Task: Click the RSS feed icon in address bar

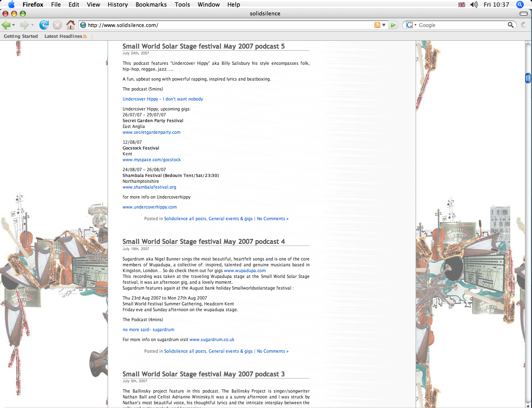Action: [x=377, y=25]
